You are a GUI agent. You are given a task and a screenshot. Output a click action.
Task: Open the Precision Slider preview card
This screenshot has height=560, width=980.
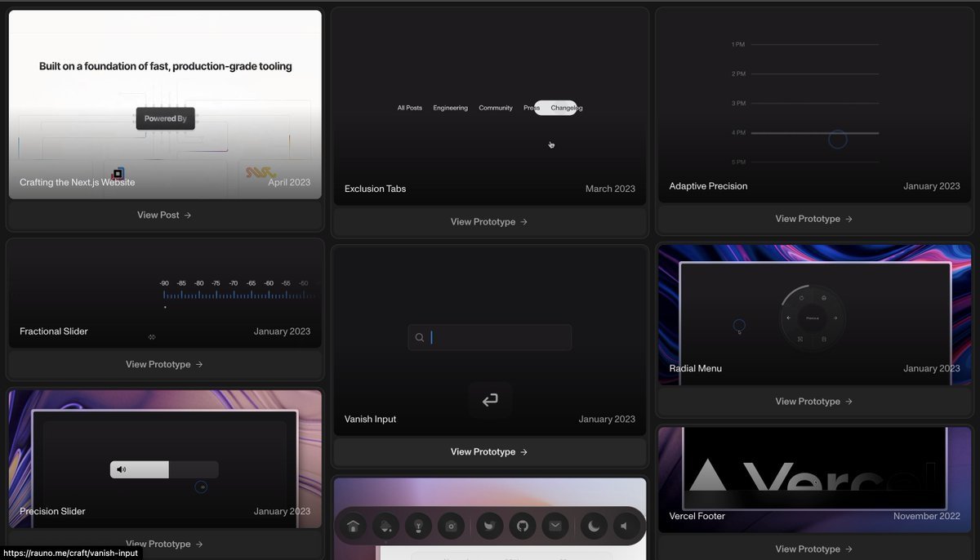pos(165,457)
